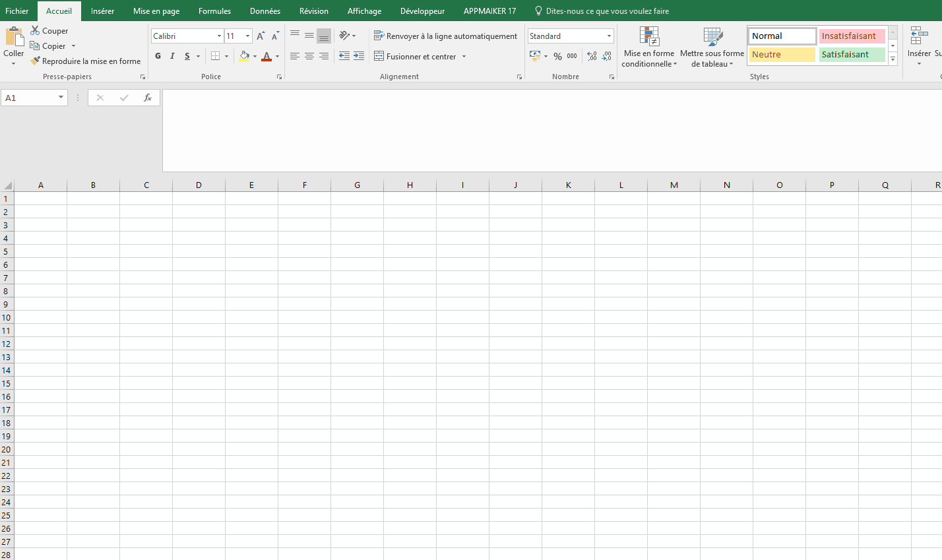The height and width of the screenshot is (560, 942).
Task: Click the Coller paste icon
Action: pos(14,37)
